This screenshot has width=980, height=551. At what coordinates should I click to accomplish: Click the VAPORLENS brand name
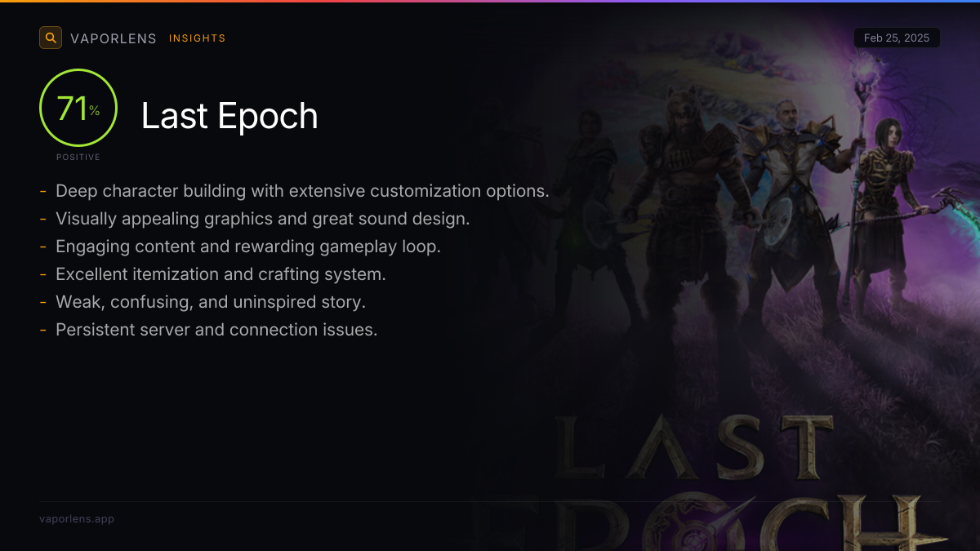[x=114, y=38]
